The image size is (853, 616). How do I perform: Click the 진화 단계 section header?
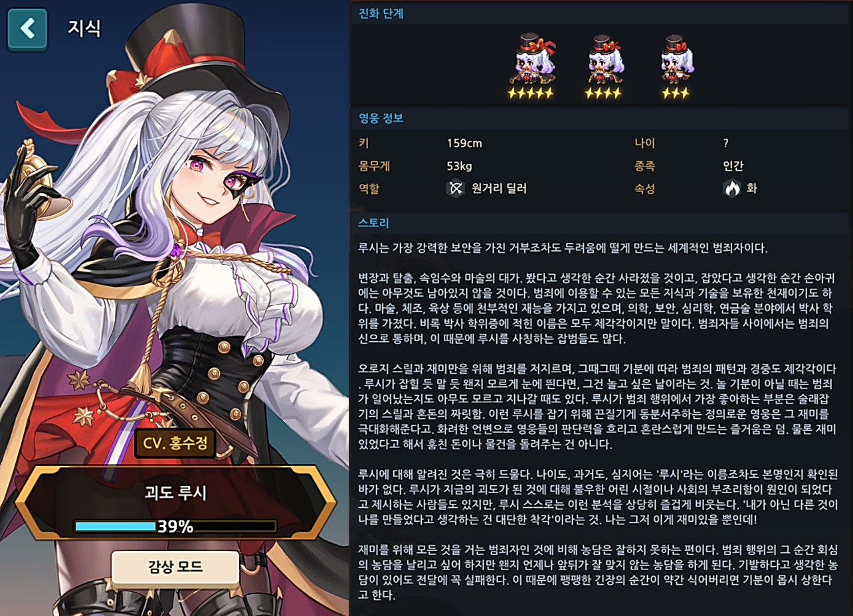[x=381, y=13]
